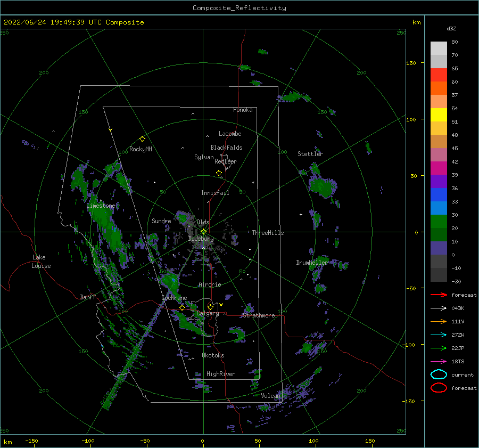
Task: Click the Lake Louise label
Action: [x=41, y=262]
